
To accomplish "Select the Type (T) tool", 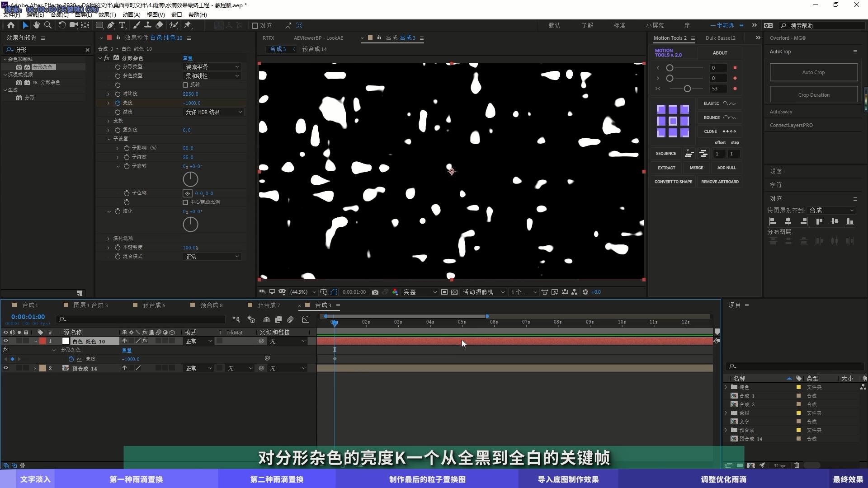I will pos(122,25).
